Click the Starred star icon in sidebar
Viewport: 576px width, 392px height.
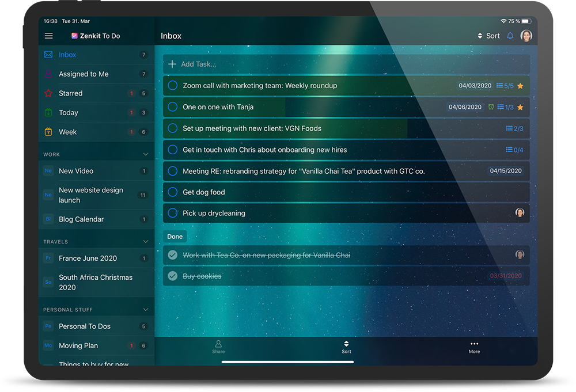pos(48,93)
